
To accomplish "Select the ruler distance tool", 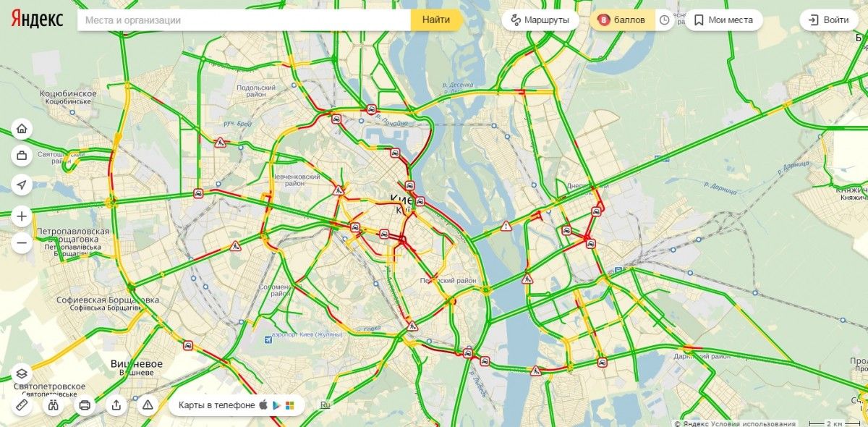I will point(22,405).
